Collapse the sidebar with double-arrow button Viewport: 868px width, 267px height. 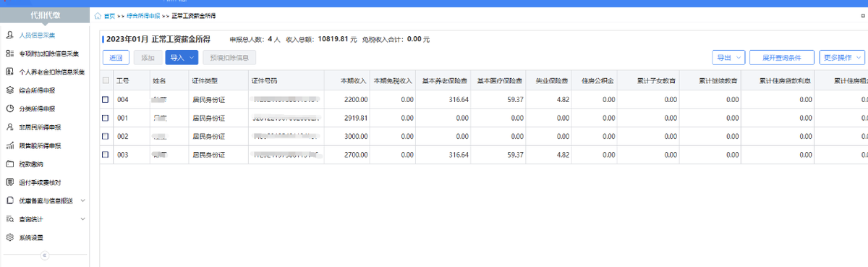coord(44,255)
